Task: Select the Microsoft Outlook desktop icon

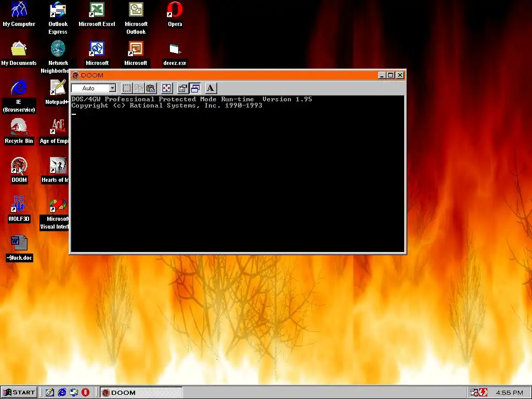Action: (x=136, y=18)
